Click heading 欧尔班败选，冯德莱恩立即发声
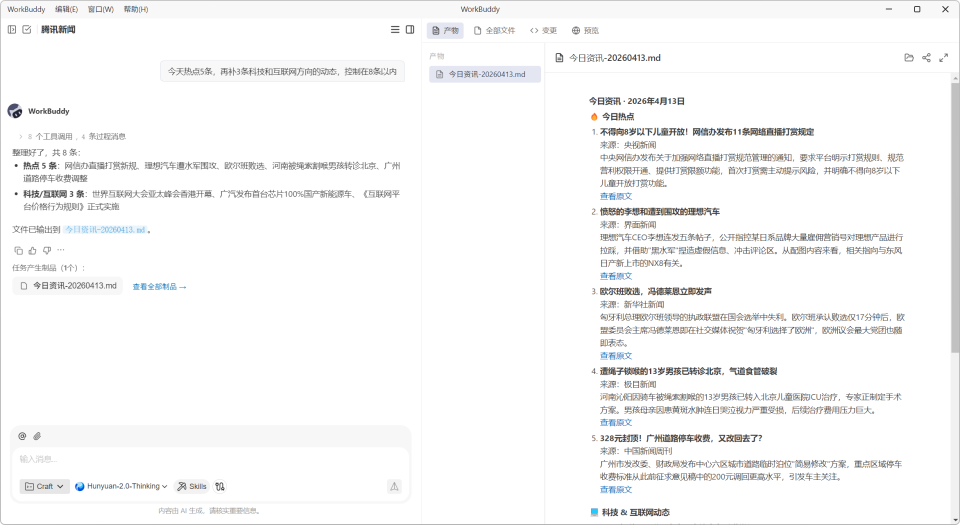The image size is (960, 525). [656, 291]
